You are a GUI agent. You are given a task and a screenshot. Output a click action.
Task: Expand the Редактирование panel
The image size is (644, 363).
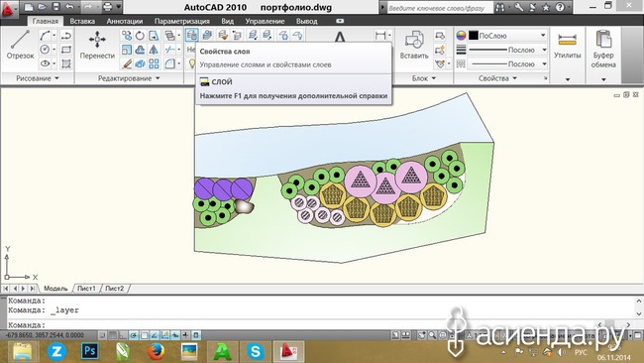click(129, 78)
